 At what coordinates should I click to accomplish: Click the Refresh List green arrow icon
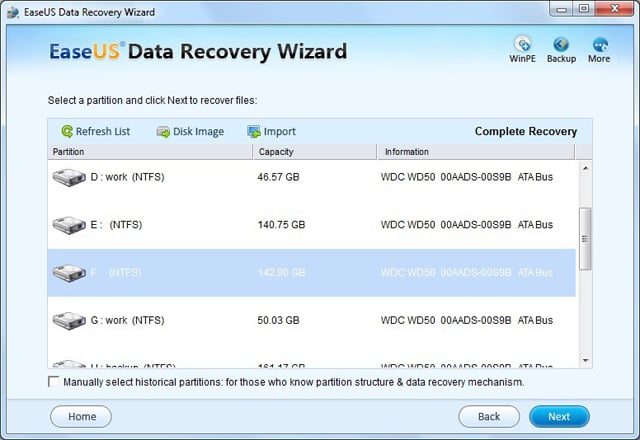coord(67,131)
